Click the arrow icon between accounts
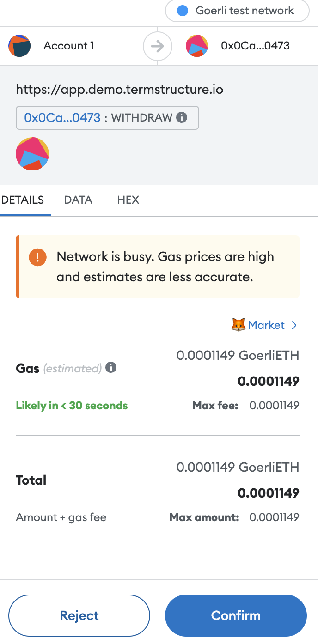This screenshot has width=318, height=644. (158, 46)
